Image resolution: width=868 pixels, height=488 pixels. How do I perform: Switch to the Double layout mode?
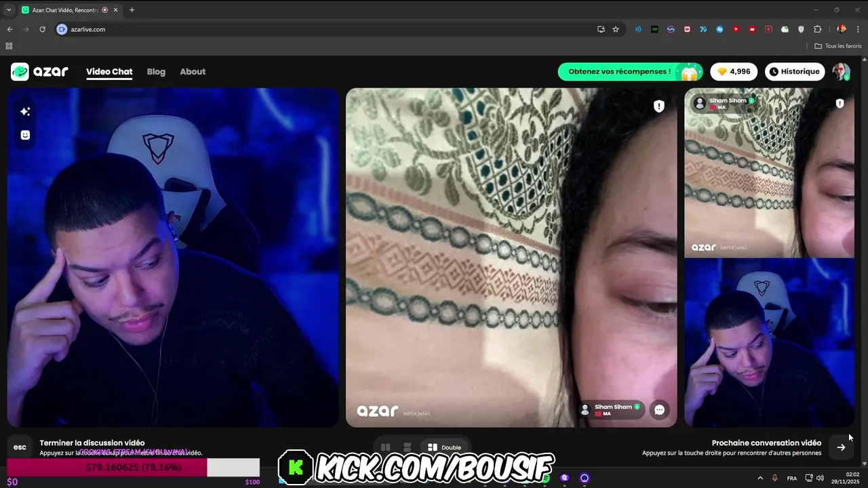pyautogui.click(x=445, y=447)
